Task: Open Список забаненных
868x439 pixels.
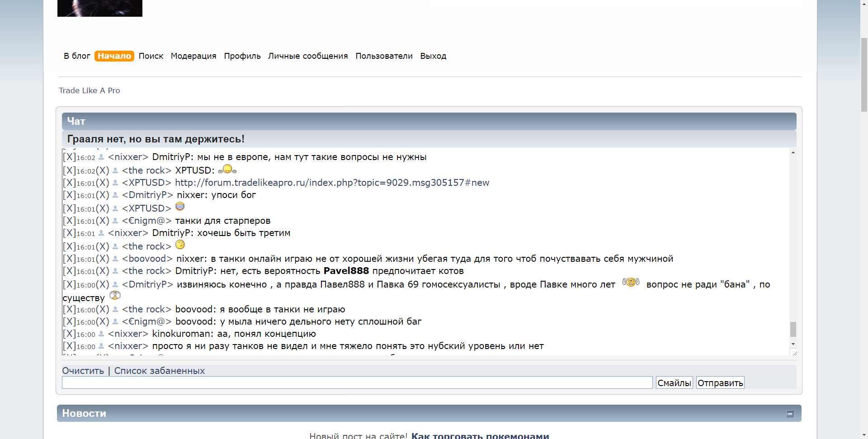Action: click(x=160, y=371)
